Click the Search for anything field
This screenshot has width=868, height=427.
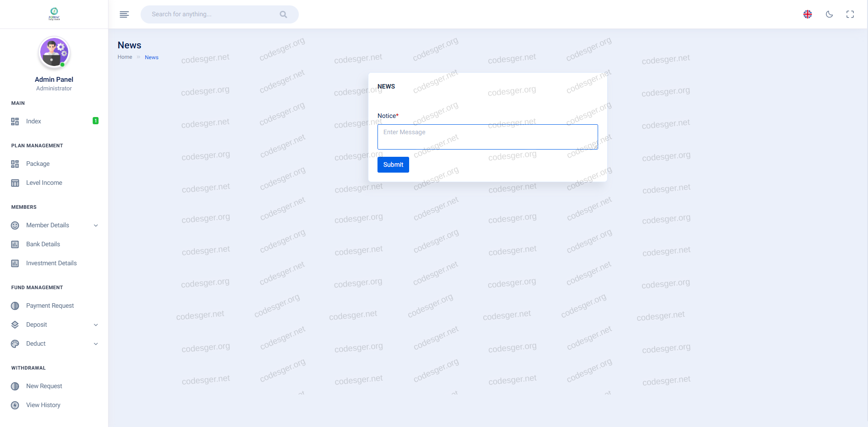(212, 14)
